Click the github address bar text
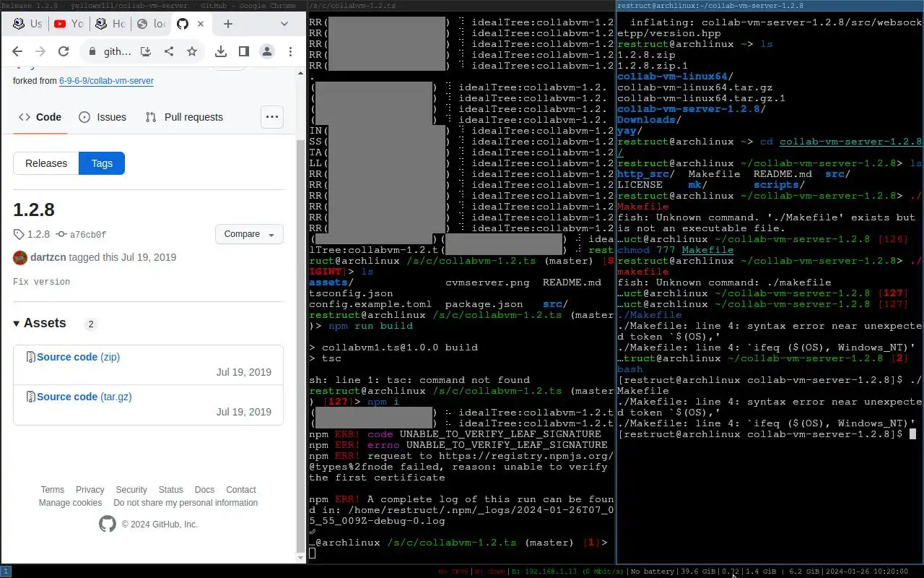This screenshot has width=924, height=578. pos(118,51)
